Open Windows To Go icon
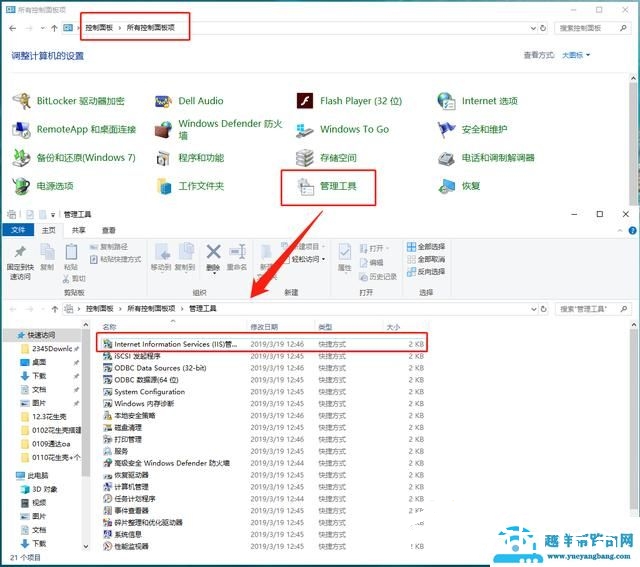 (x=304, y=130)
